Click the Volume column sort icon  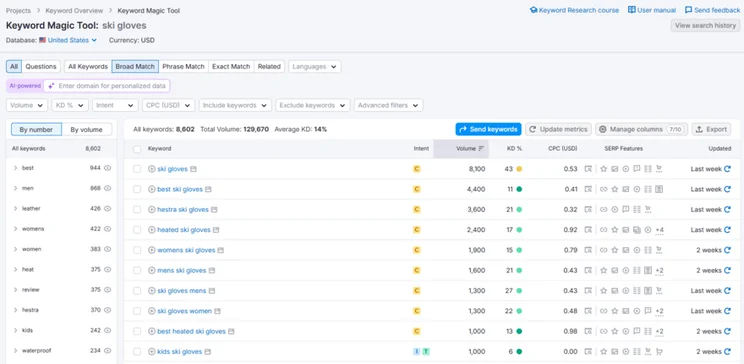click(x=481, y=149)
